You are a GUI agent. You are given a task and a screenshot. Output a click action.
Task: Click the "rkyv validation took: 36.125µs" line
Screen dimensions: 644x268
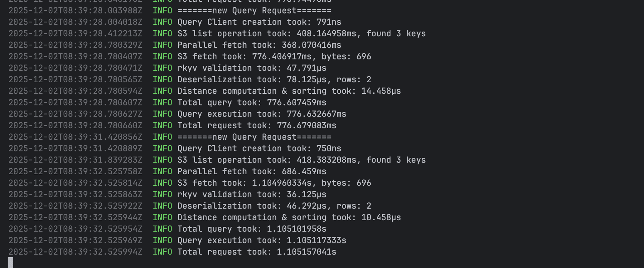(252, 194)
